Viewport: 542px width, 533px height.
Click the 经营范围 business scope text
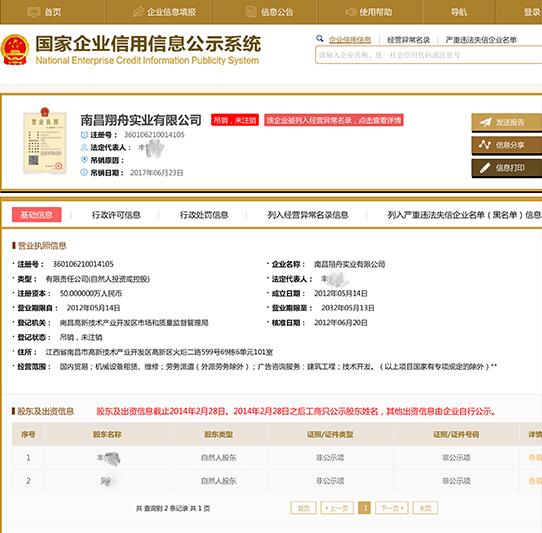pyautogui.click(x=278, y=367)
